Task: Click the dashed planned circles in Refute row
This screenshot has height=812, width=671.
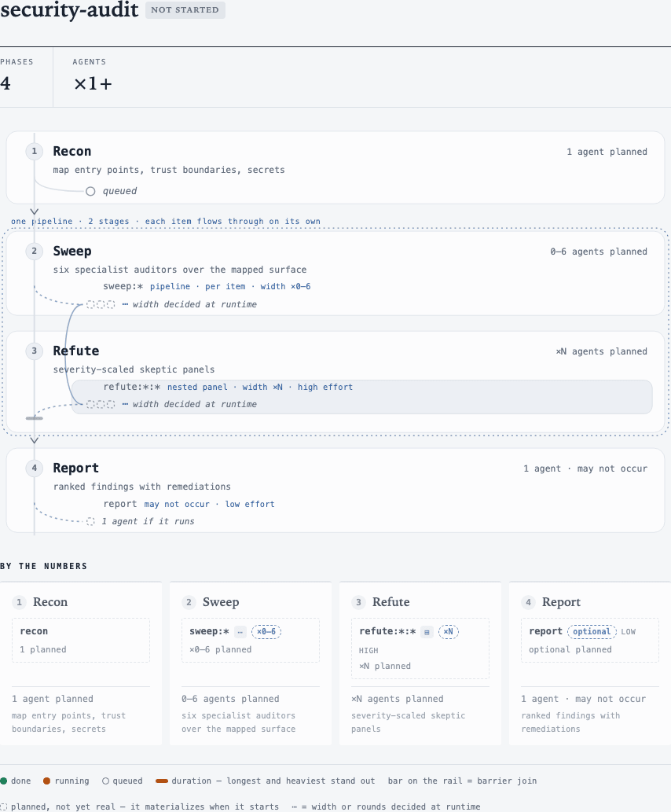Action: [x=101, y=405]
